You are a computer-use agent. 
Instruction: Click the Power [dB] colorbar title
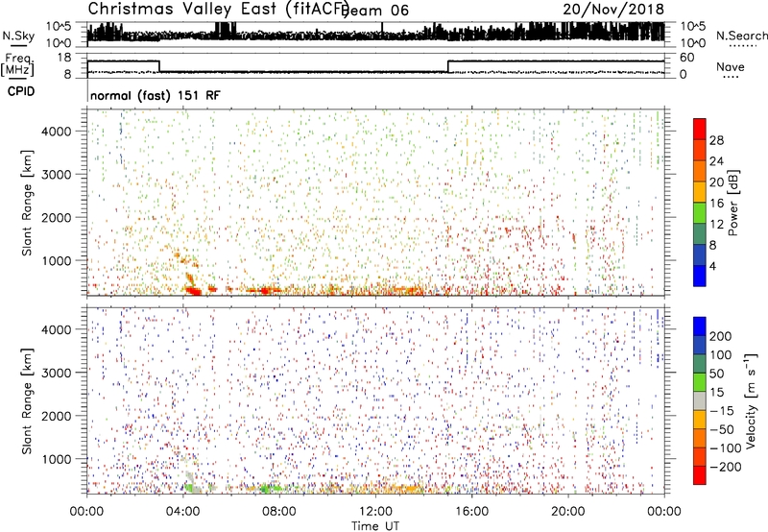733,203
